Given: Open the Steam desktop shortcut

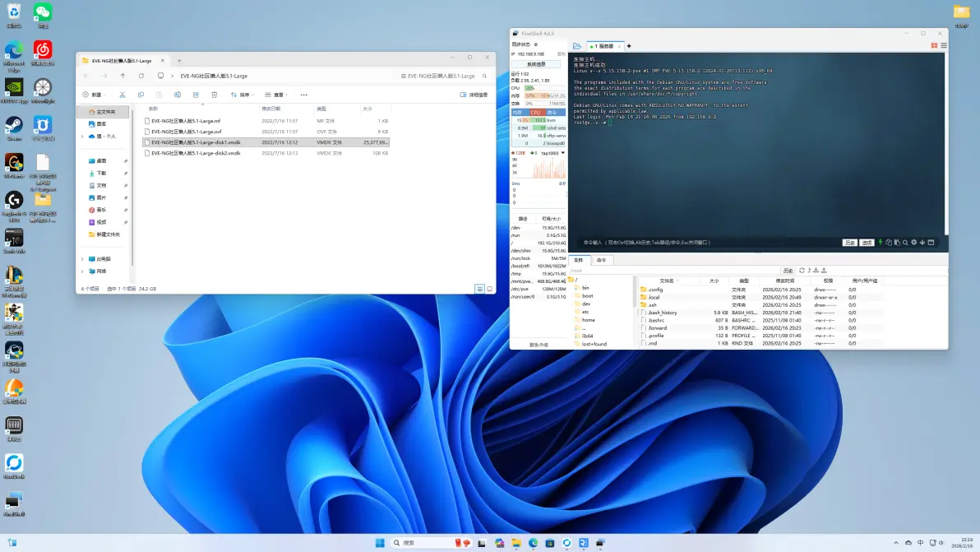Looking at the screenshot, I should tap(14, 129).
